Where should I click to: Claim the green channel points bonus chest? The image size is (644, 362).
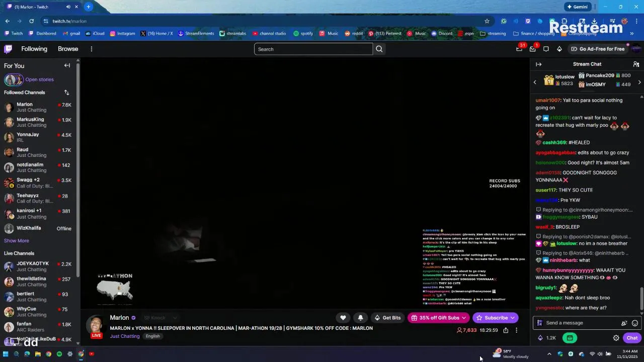[570, 338]
